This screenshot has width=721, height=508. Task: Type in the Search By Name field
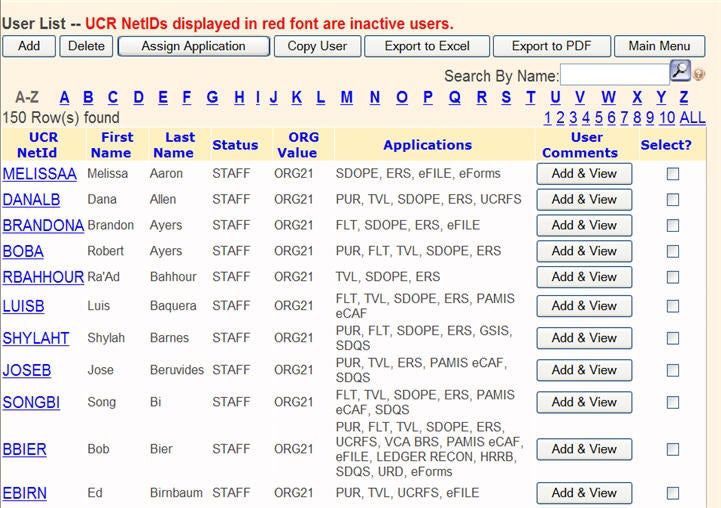pyautogui.click(x=614, y=75)
